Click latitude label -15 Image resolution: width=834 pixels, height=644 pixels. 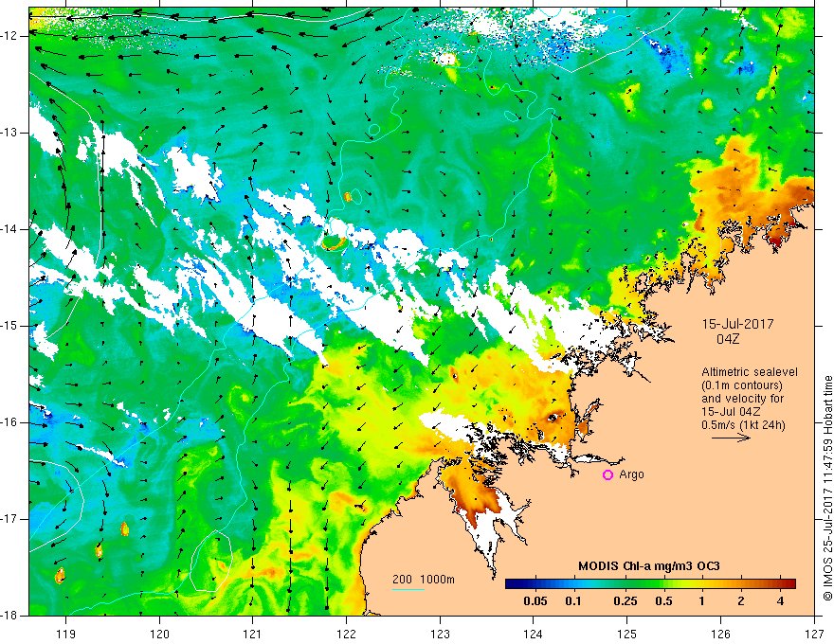[10, 326]
